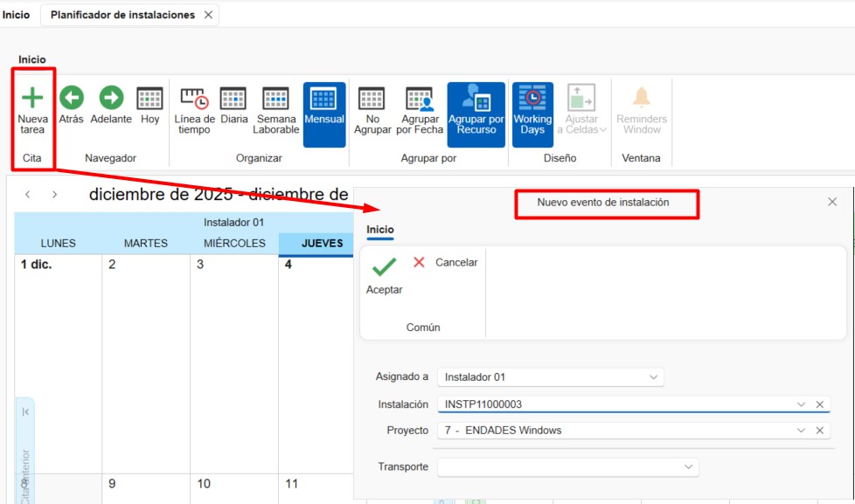Switch to Línea de tiempo view
This screenshot has height=504, width=855.
(194, 99)
